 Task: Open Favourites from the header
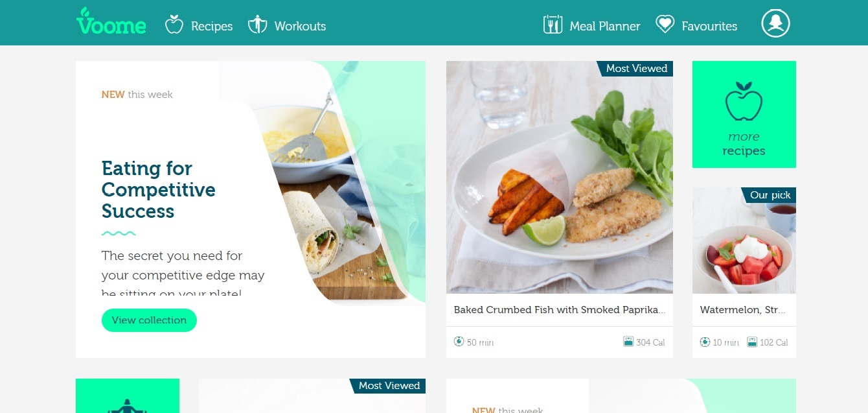pyautogui.click(x=709, y=26)
